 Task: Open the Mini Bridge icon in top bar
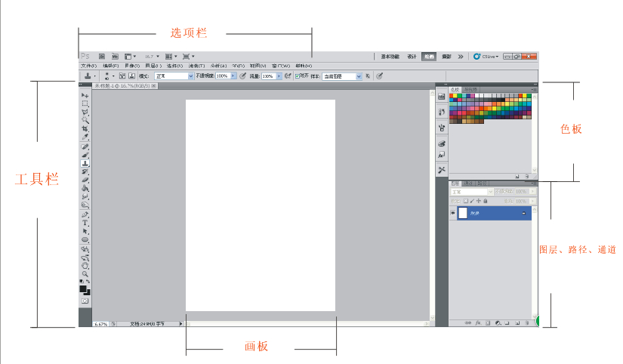115,56
